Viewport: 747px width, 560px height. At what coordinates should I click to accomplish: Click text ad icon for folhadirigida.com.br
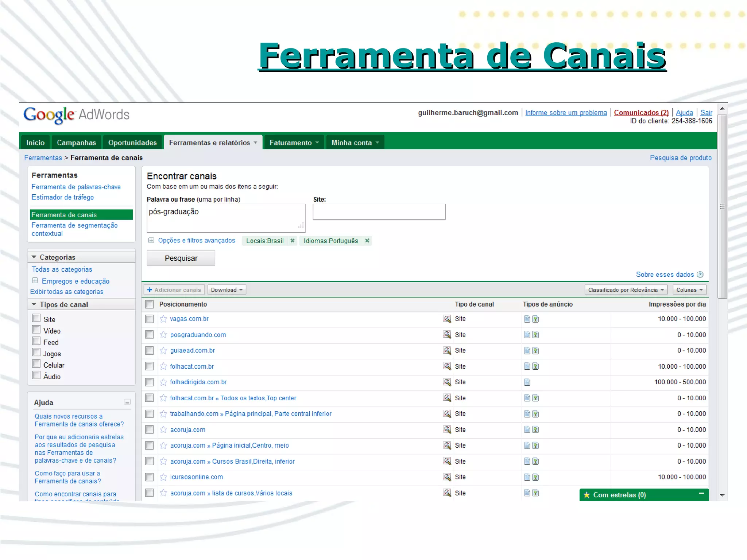coord(527,382)
